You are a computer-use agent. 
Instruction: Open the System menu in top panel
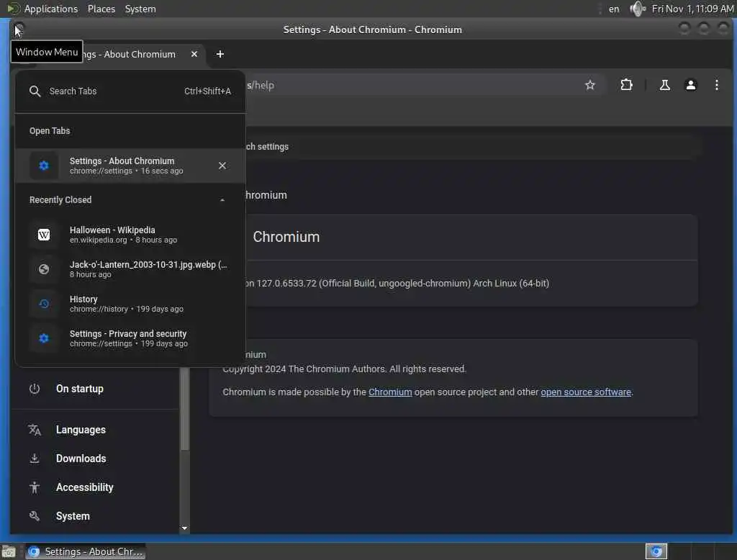[140, 9]
